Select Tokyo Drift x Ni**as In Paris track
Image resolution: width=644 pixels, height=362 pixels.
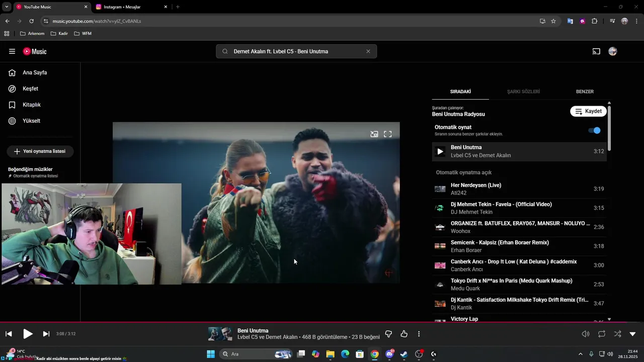click(x=519, y=285)
